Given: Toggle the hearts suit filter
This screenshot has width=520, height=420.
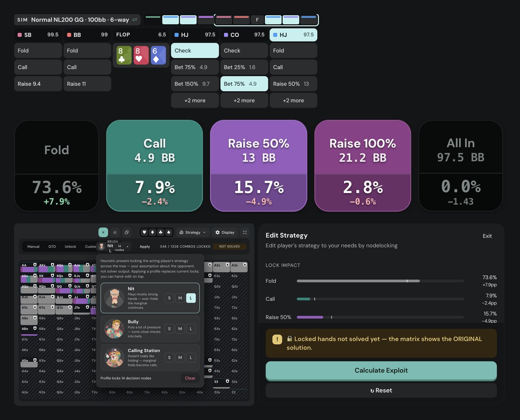Looking at the screenshot, I should pos(145,232).
